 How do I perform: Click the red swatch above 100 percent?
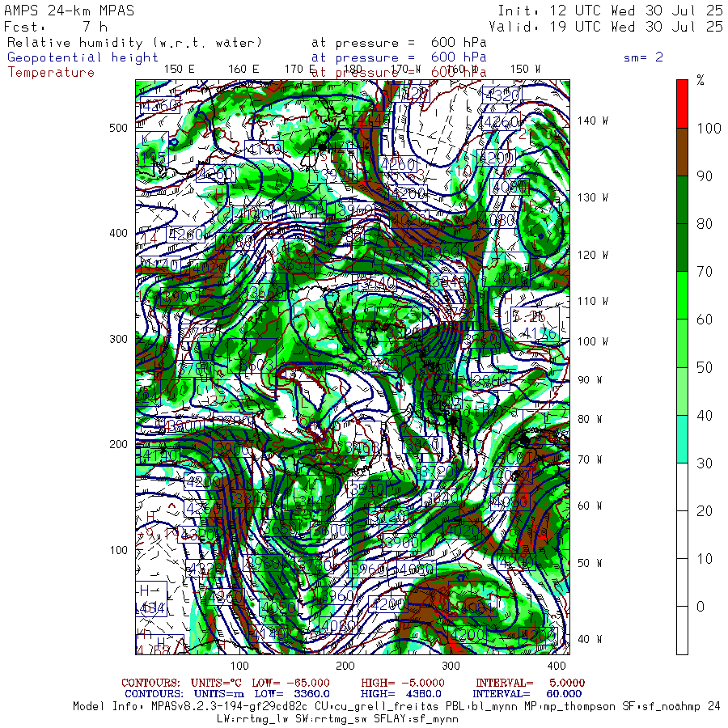[682, 104]
